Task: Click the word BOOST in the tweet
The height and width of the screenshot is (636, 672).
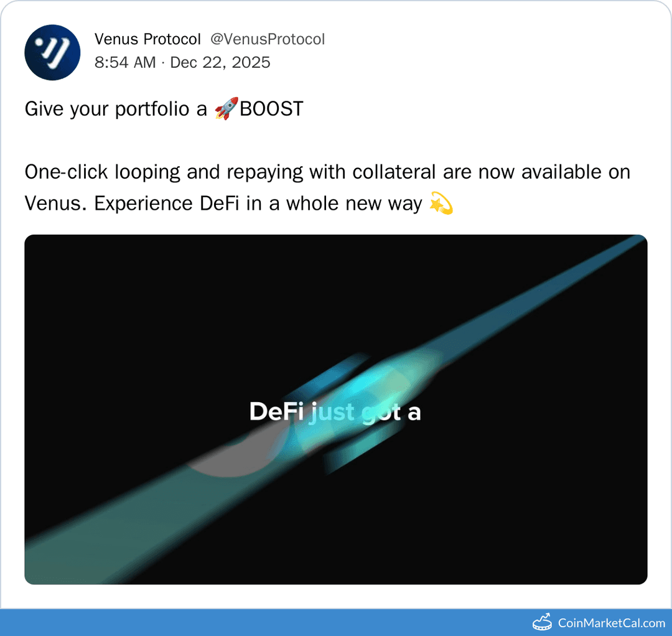Action: coord(271,109)
